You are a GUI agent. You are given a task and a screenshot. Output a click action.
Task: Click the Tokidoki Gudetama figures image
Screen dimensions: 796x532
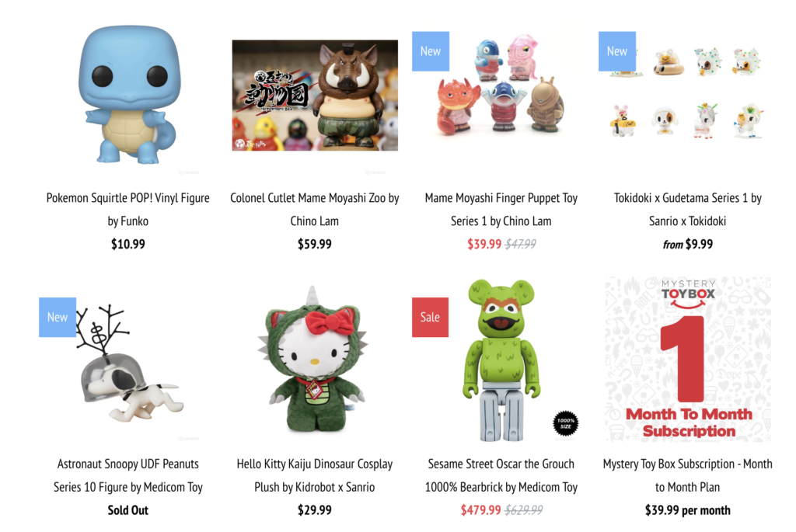pyautogui.click(x=688, y=94)
